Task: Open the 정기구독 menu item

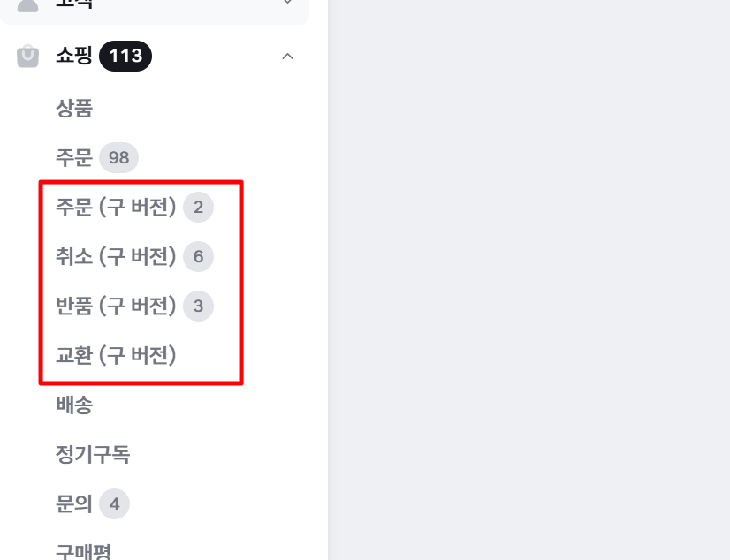Action: pos(93,454)
